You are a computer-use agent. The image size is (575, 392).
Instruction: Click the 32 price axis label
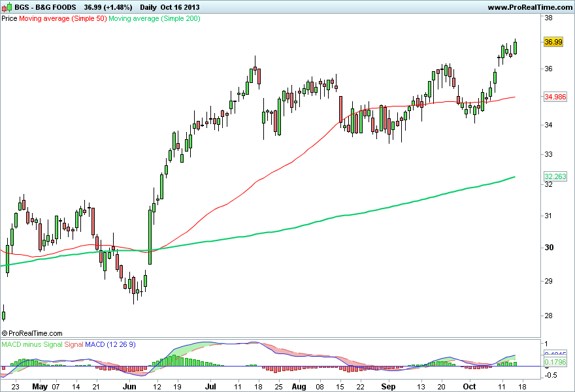(x=549, y=184)
